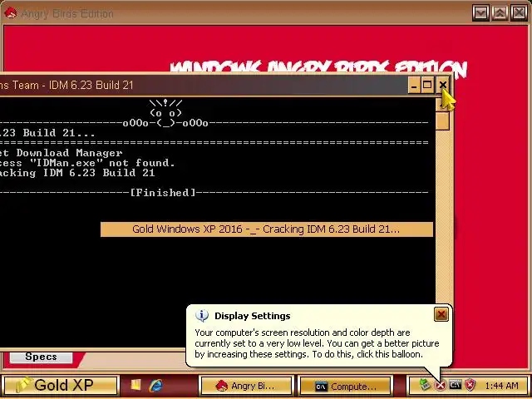Click the Specs tab in Angry Birds window
This screenshot has width=532, height=399.
41,357
